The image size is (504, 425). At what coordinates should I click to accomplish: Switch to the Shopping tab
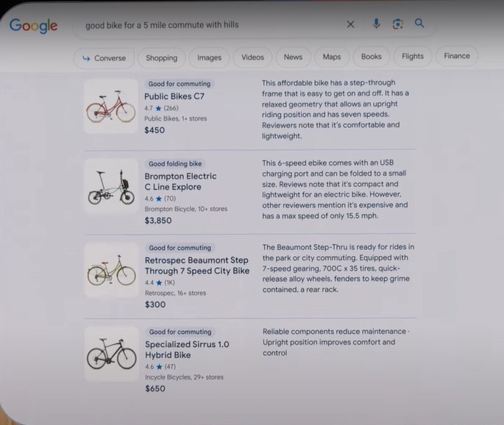pos(161,57)
